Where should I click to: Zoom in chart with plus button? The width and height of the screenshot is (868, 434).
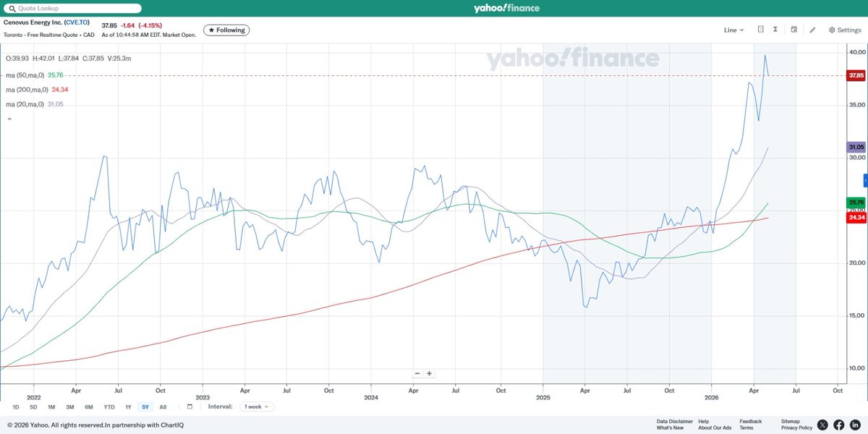(429, 373)
